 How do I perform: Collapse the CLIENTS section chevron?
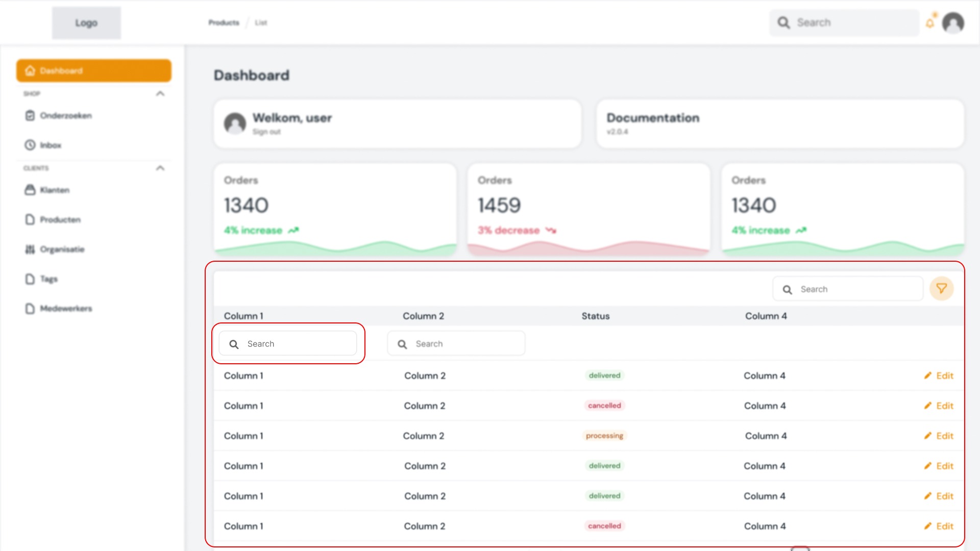[x=161, y=168]
